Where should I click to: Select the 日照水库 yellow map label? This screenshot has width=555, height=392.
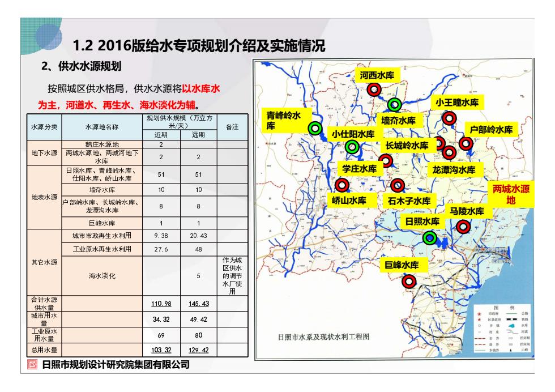pos(422,221)
